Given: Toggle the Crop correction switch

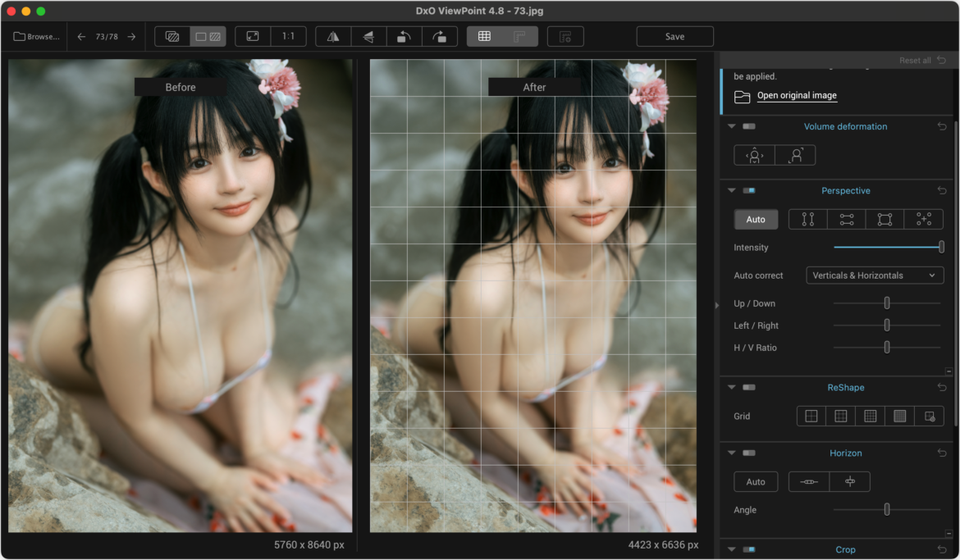Looking at the screenshot, I should (749, 549).
